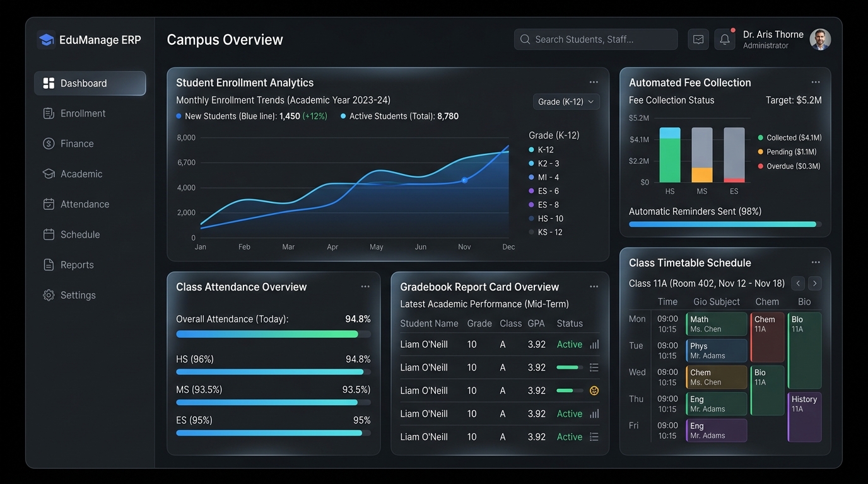Viewport: 868px width, 484px height.
Task: Click the Automatic Reminders Sent progress bar
Action: tap(725, 224)
